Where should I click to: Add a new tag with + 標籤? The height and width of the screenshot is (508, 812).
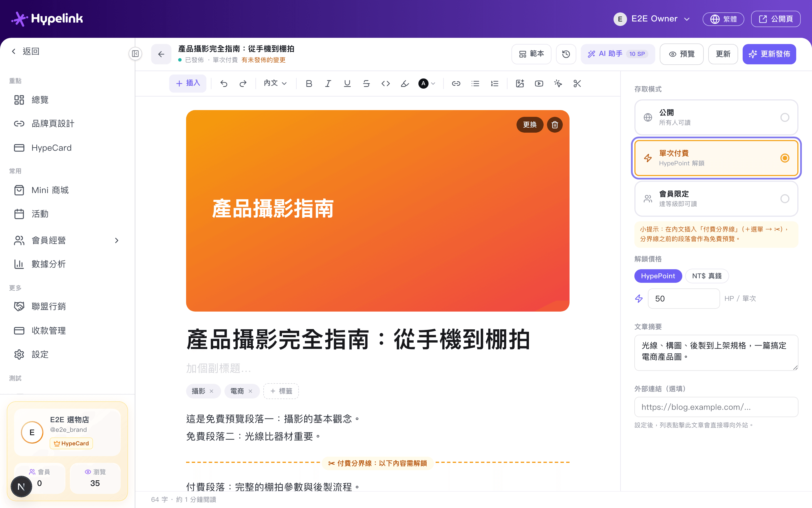click(281, 391)
